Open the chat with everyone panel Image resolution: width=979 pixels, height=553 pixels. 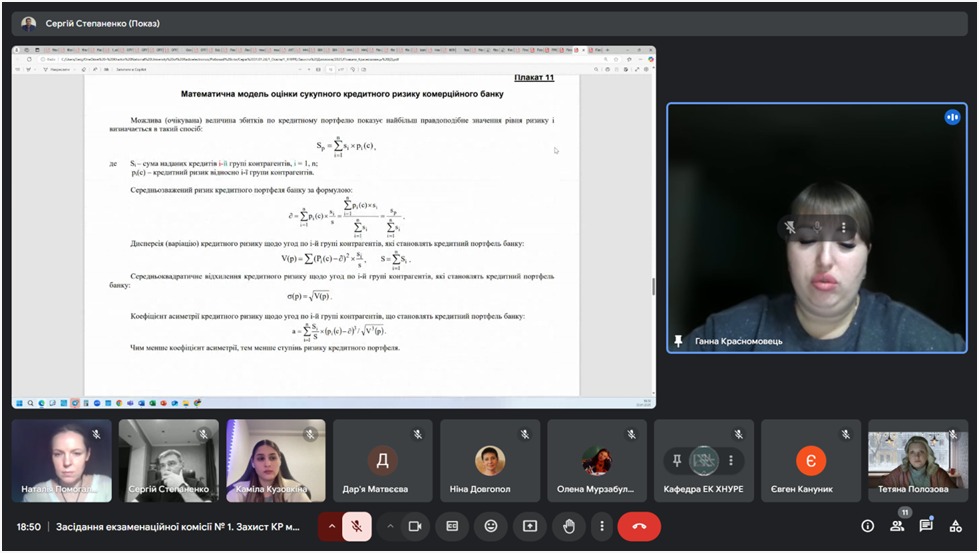click(927, 526)
